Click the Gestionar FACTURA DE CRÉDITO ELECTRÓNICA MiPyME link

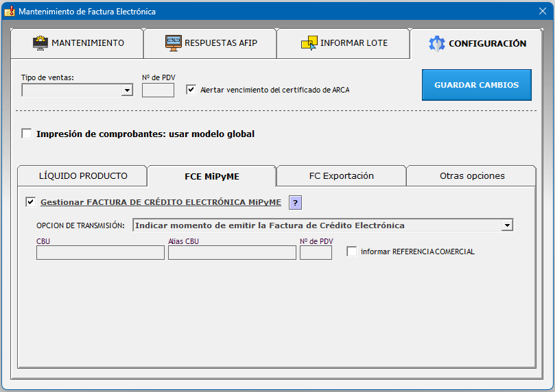click(x=161, y=202)
